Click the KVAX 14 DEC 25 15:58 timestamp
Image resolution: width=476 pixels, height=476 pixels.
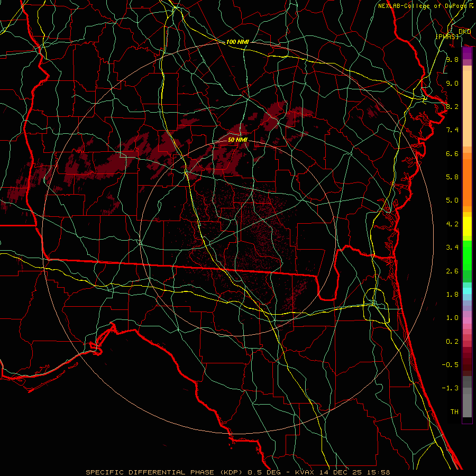click(343, 472)
